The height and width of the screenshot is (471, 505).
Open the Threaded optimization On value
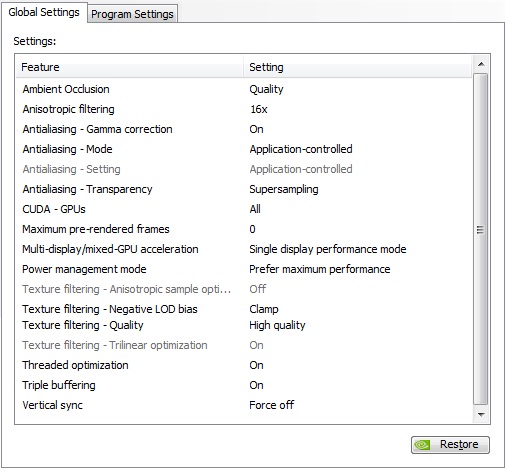pos(256,365)
